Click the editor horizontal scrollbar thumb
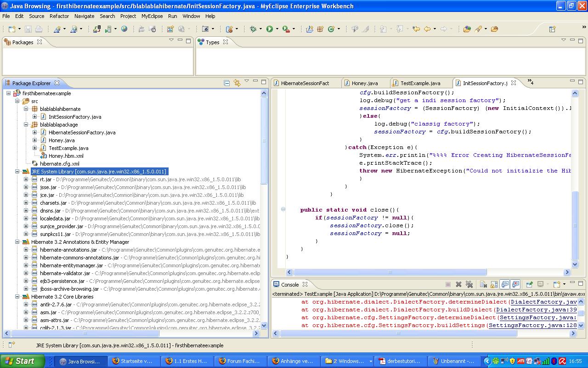The height and width of the screenshot is (368, 588). coord(390,272)
